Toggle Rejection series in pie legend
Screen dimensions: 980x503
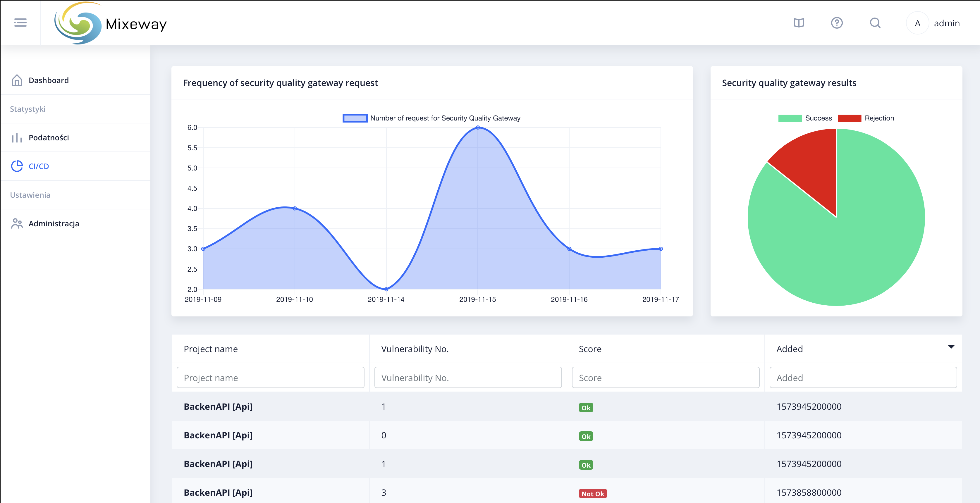click(866, 118)
